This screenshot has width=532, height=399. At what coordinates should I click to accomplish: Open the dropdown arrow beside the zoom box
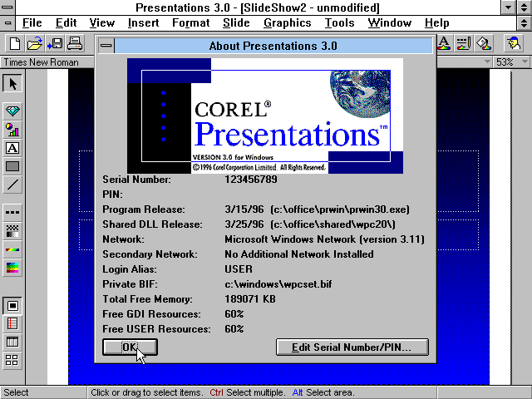coord(487,62)
